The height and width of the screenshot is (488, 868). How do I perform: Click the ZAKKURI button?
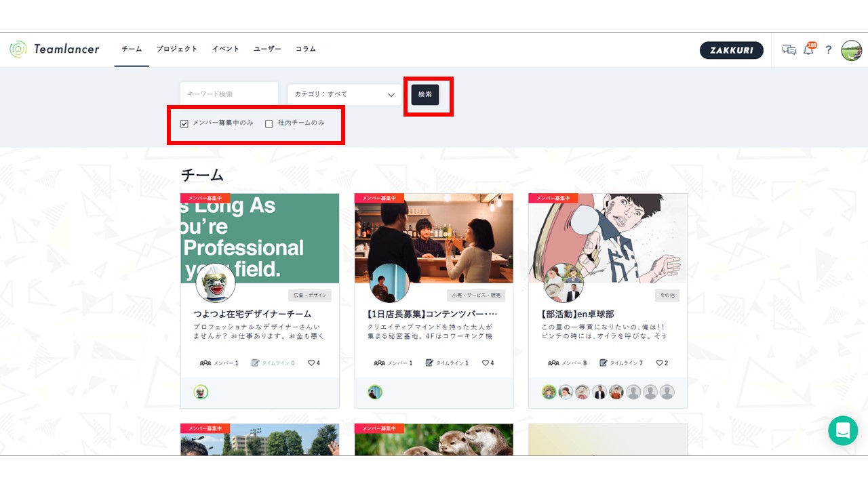tap(732, 50)
